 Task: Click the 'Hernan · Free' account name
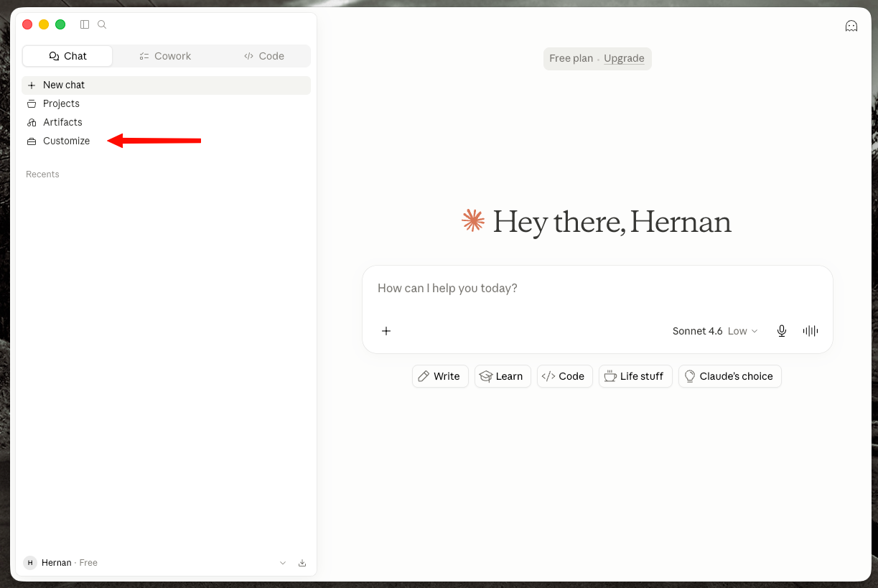(x=70, y=563)
